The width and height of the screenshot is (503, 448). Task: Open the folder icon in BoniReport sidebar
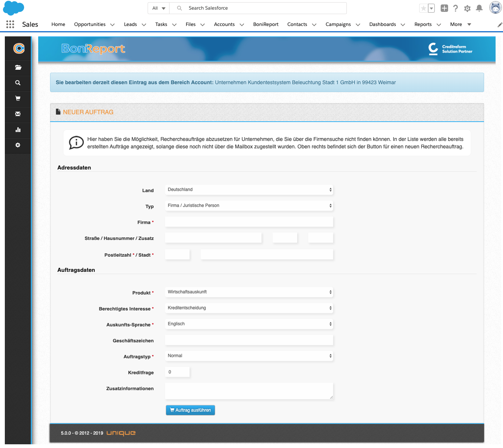[18, 67]
